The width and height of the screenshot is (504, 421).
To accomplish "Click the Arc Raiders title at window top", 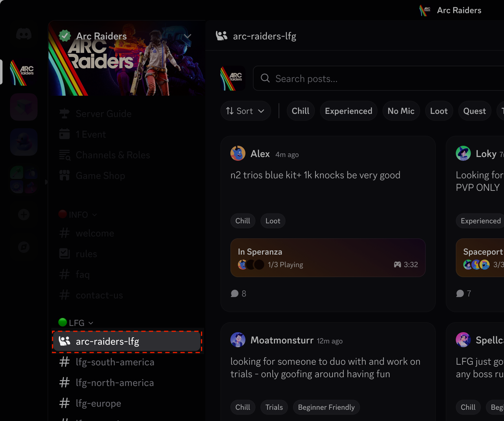I will tap(459, 10).
